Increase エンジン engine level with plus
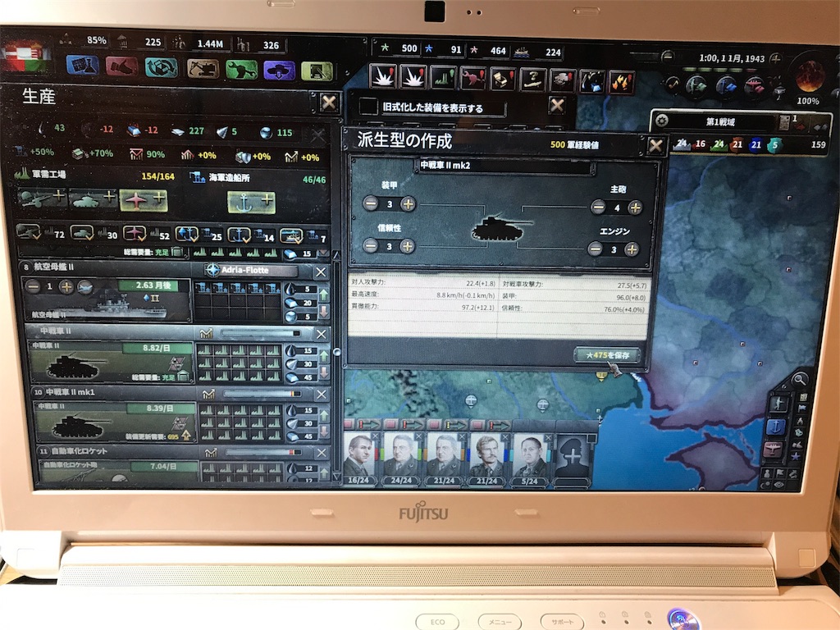Viewport: 840px width, 630px height. coord(632,249)
